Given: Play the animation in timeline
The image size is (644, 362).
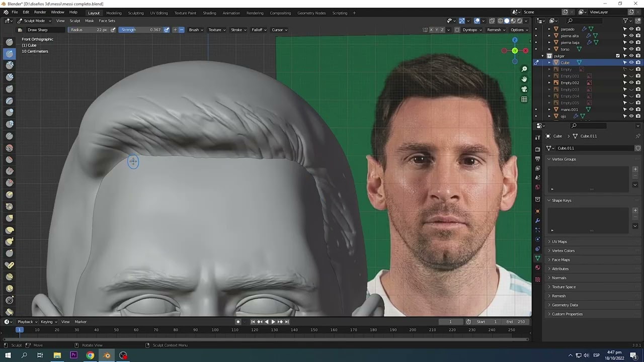Looking at the screenshot, I should (273, 322).
